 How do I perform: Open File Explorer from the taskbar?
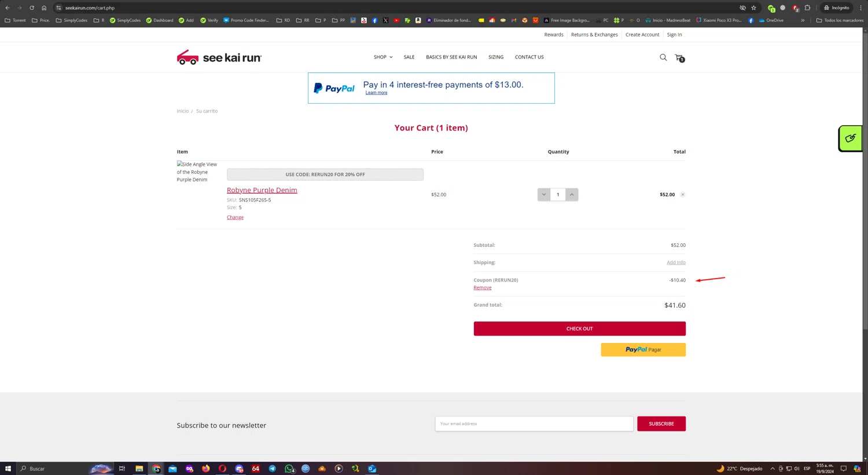139,469
